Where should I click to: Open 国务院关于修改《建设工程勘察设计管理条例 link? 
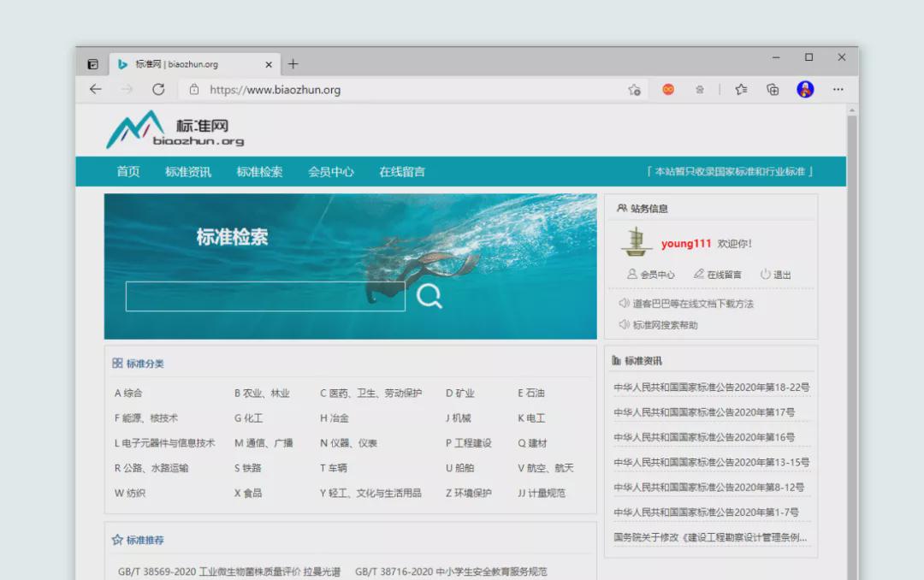710,537
